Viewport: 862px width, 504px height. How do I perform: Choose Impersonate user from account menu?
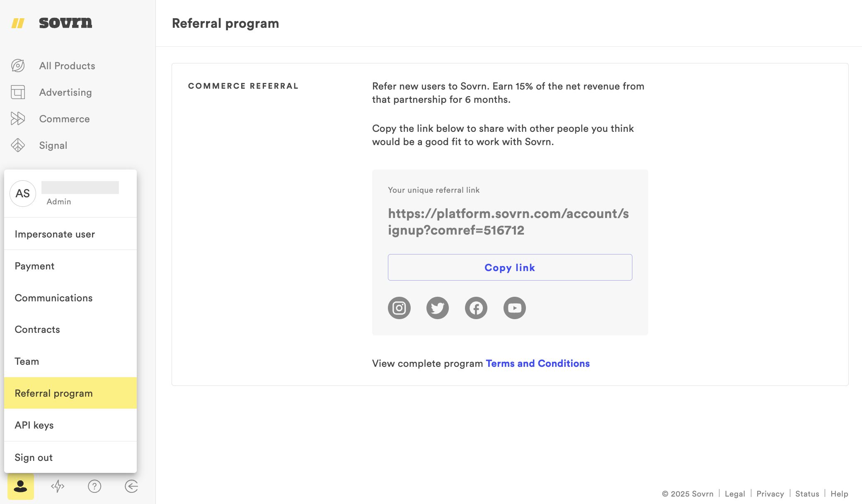click(55, 234)
